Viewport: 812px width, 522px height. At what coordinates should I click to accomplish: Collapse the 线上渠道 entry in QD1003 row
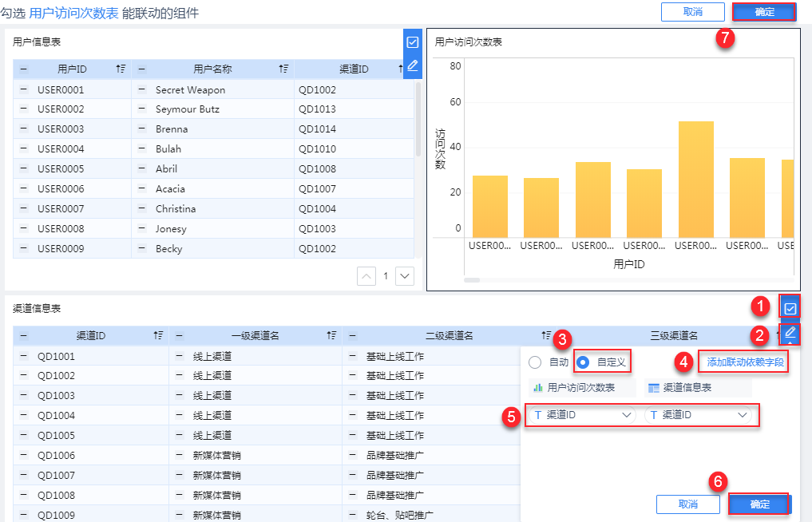click(179, 395)
